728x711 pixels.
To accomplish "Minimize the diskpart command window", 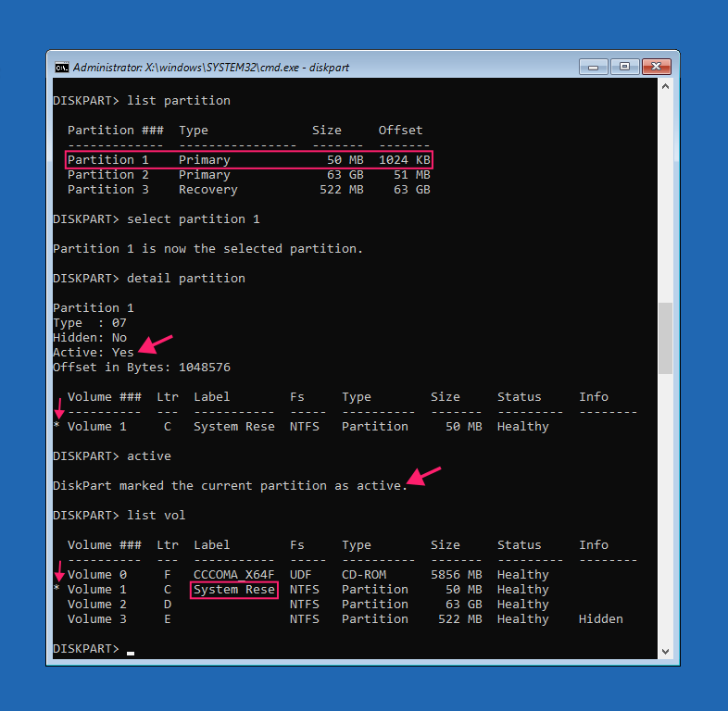I will click(x=594, y=67).
